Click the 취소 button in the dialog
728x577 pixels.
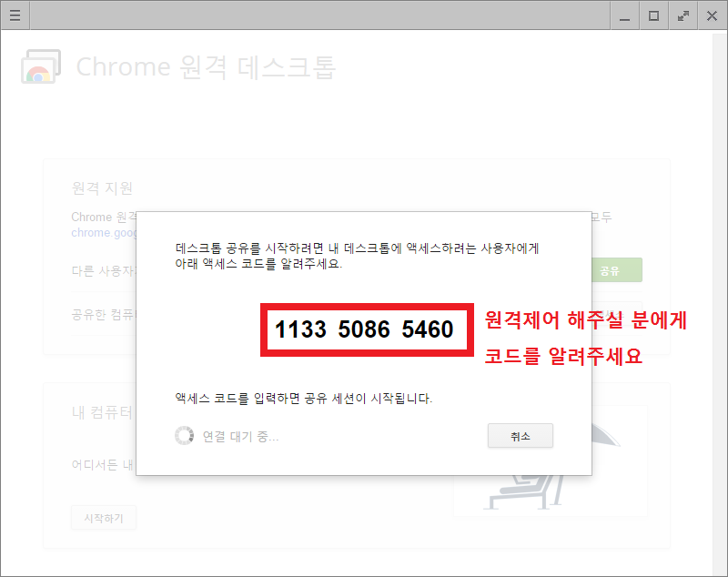coord(520,435)
